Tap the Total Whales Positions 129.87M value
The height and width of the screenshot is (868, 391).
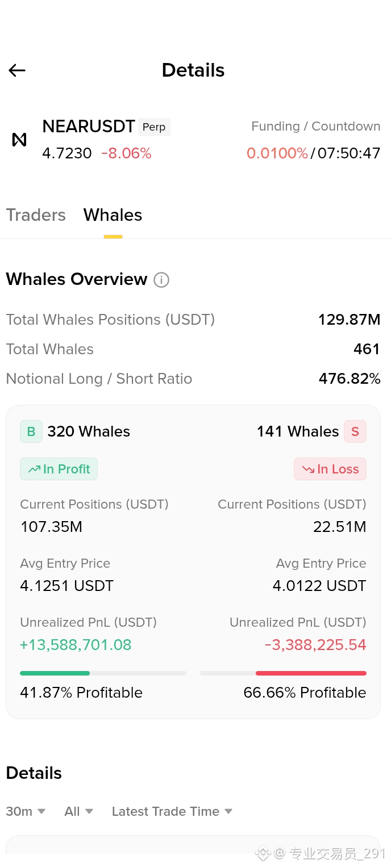[349, 320]
